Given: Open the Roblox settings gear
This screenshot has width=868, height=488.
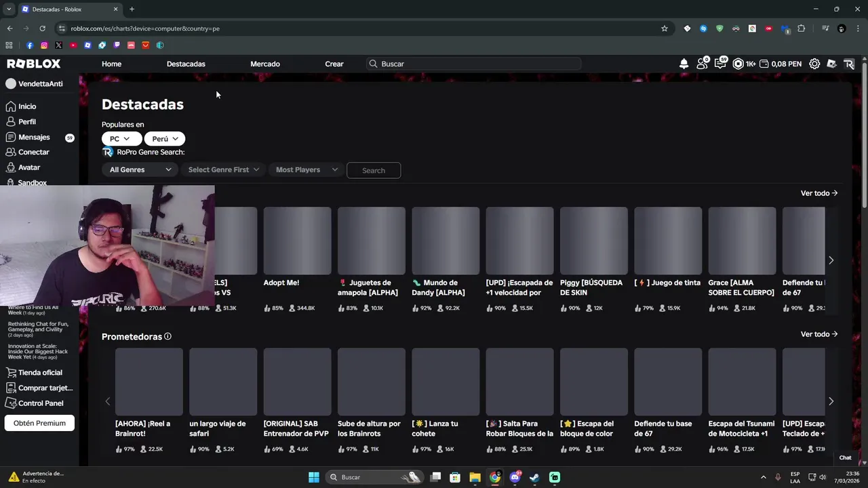Looking at the screenshot, I should [814, 64].
